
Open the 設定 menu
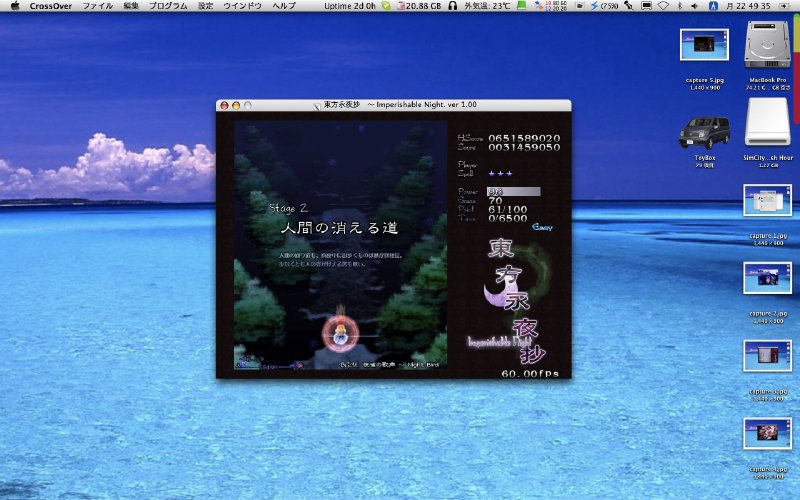tap(205, 6)
